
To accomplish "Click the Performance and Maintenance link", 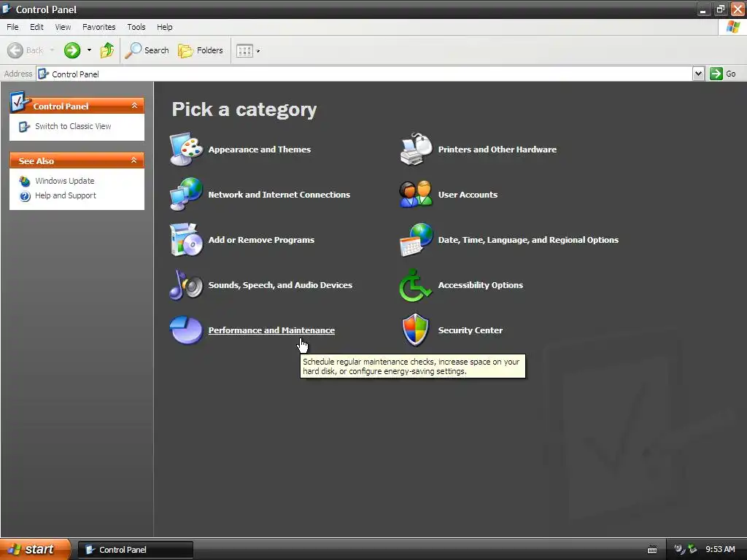I will (271, 330).
